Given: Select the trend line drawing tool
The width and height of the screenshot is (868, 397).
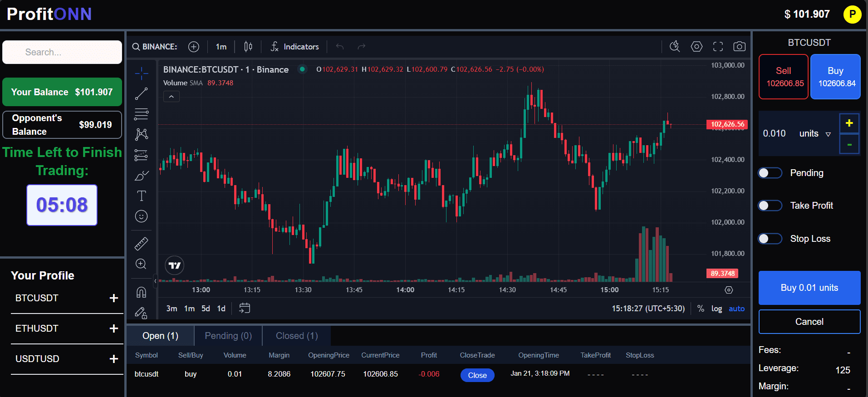Looking at the screenshot, I should coord(141,93).
